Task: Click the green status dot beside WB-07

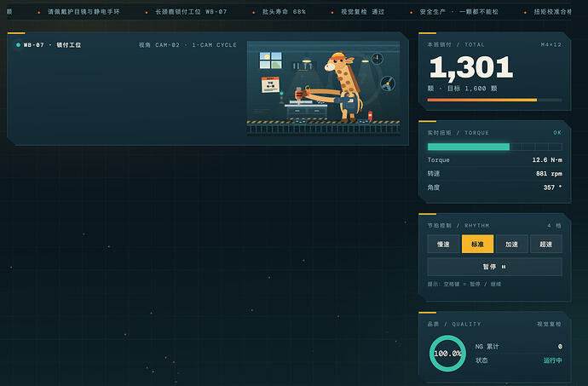Action: pyautogui.click(x=18, y=45)
